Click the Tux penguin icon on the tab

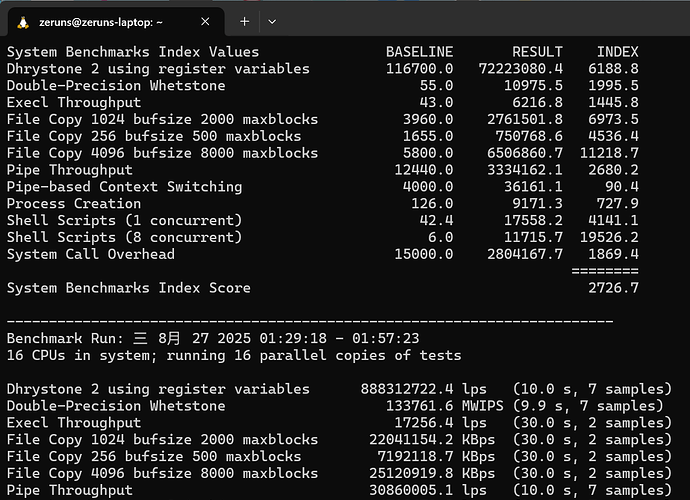(x=23, y=22)
